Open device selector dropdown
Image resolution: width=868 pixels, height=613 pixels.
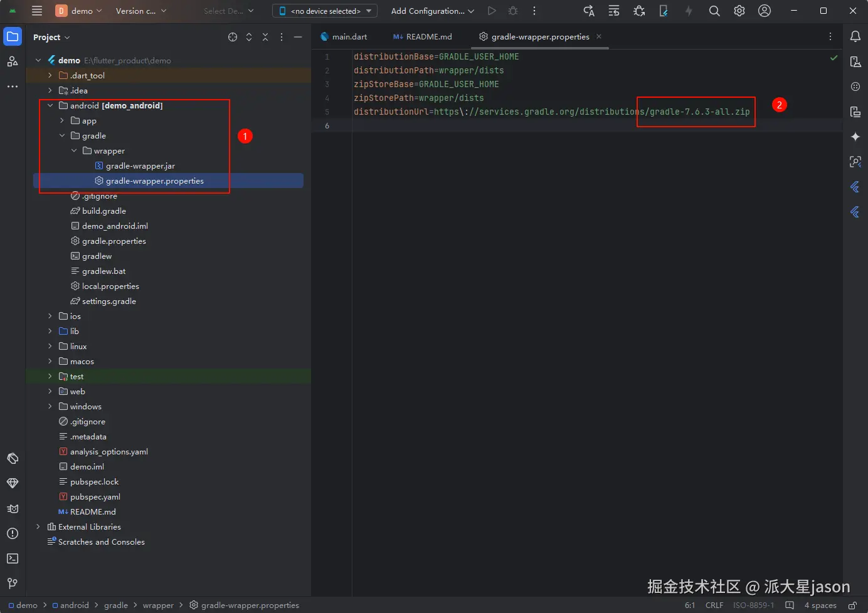point(325,11)
